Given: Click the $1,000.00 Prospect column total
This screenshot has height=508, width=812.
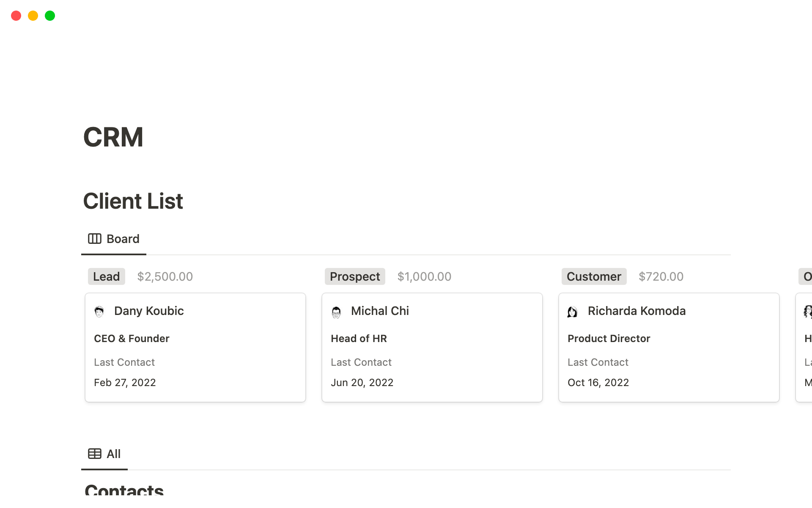Looking at the screenshot, I should coord(424,276).
